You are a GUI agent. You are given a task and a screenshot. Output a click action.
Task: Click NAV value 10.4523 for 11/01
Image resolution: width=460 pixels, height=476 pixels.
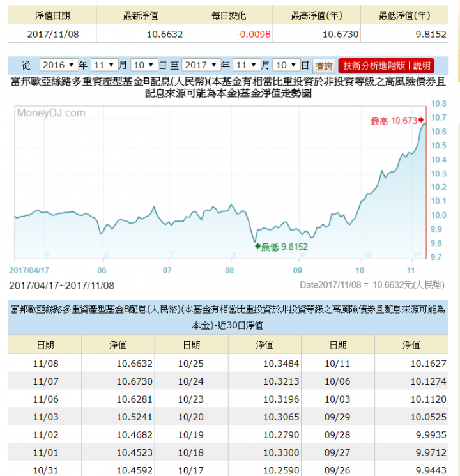(135, 452)
